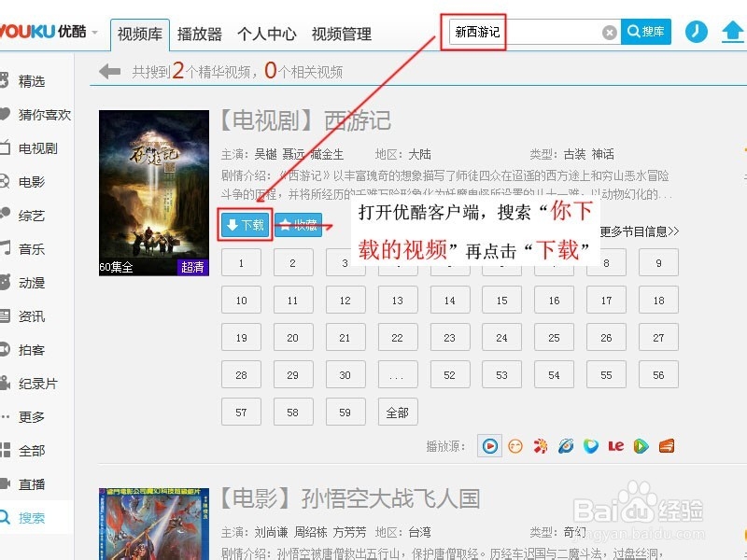Play episode 27

[x=658, y=337]
